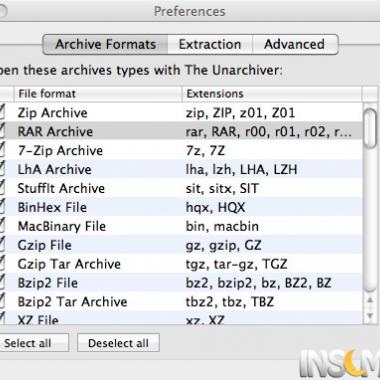This screenshot has height=380, width=380.
Task: Toggle the Bzip2 Tar Archive checkbox
Action: [x=2, y=302]
